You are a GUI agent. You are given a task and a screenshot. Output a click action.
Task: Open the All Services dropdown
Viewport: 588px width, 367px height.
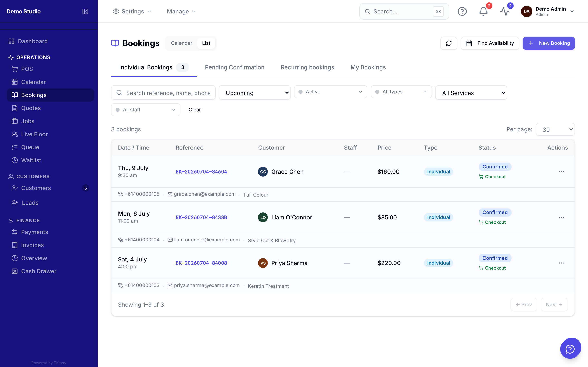tap(471, 93)
